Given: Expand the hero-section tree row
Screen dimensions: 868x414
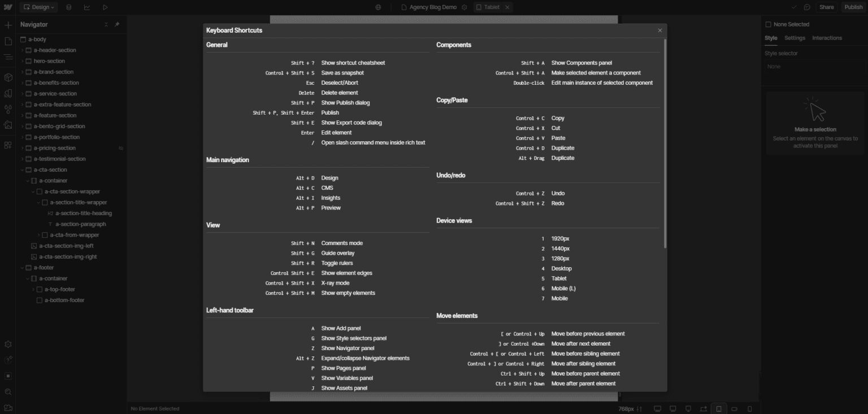Looking at the screenshot, I should 23,61.
